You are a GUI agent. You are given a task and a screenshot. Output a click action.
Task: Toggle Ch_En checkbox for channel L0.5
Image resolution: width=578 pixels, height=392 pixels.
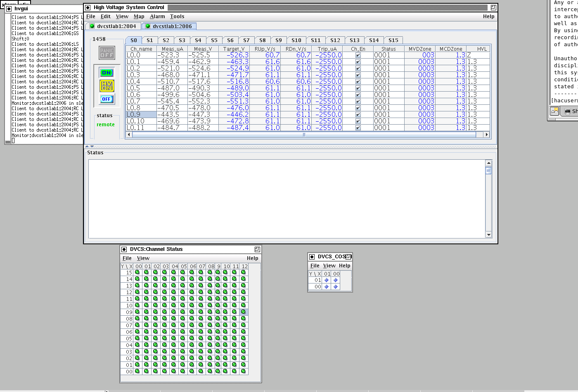[358, 88]
